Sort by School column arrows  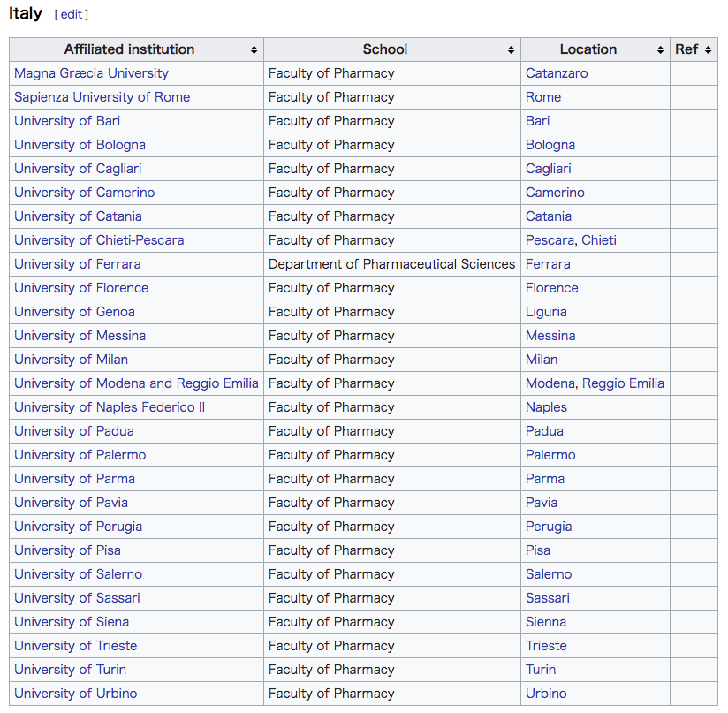click(x=512, y=49)
